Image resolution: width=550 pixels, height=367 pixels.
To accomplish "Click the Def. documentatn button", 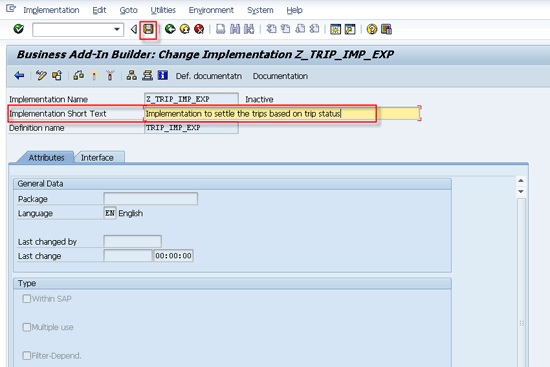I will click(209, 76).
